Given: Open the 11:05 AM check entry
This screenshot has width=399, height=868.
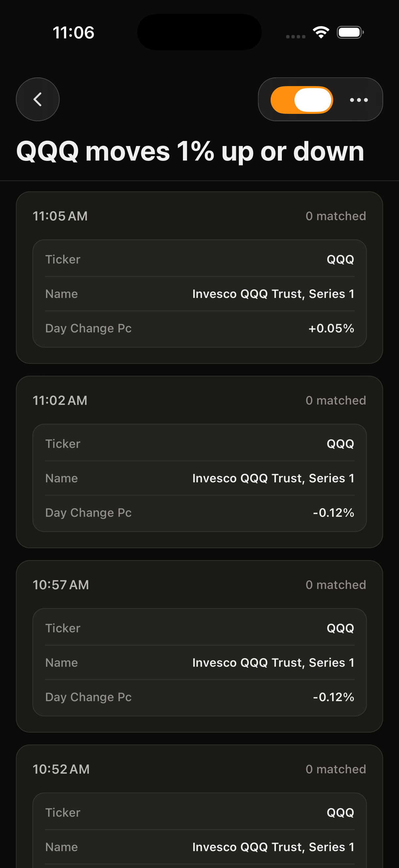Looking at the screenshot, I should [x=60, y=216].
